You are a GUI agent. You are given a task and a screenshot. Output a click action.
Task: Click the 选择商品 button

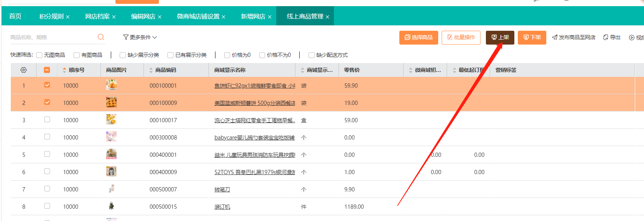(x=419, y=37)
